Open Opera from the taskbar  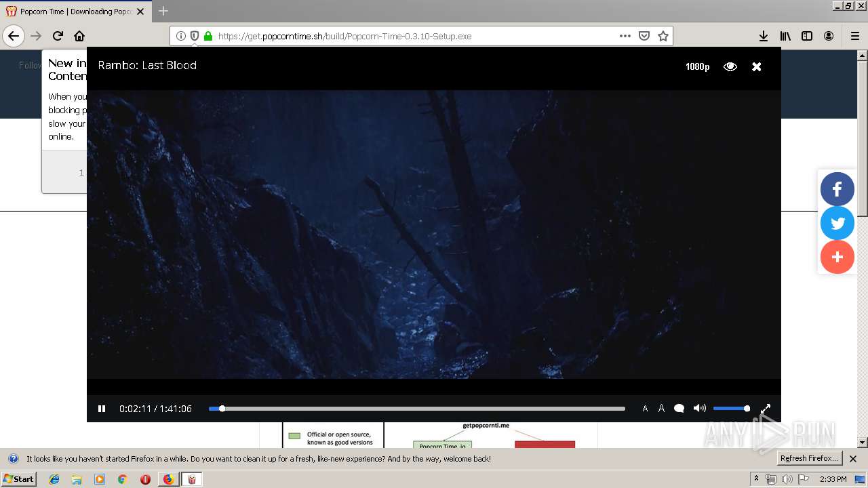(x=145, y=479)
